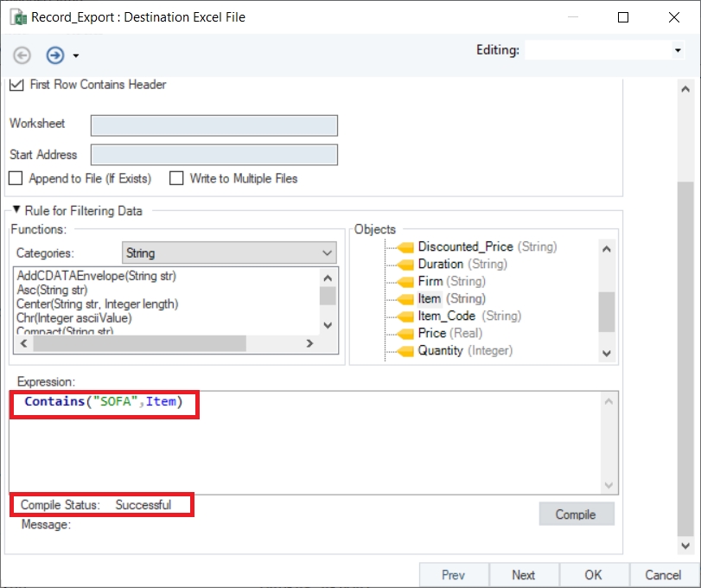The width and height of the screenshot is (701, 588).
Task: Click the back navigation arrow icon
Action: pos(22,55)
